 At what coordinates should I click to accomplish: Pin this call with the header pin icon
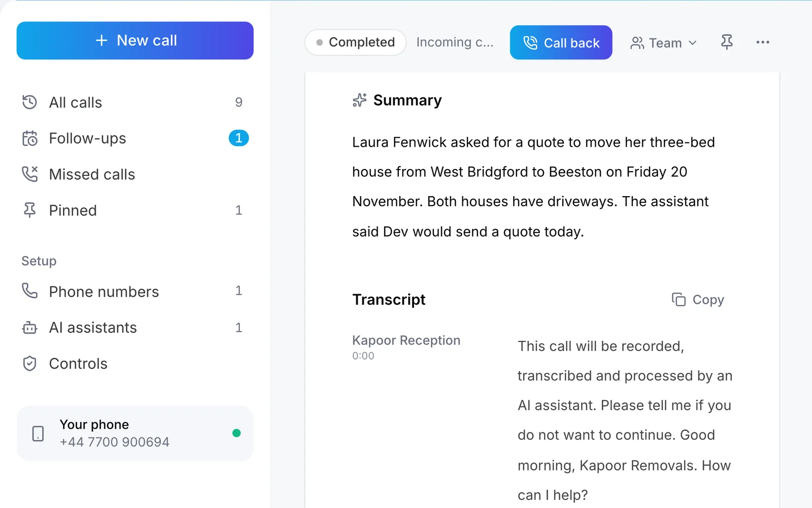point(727,42)
